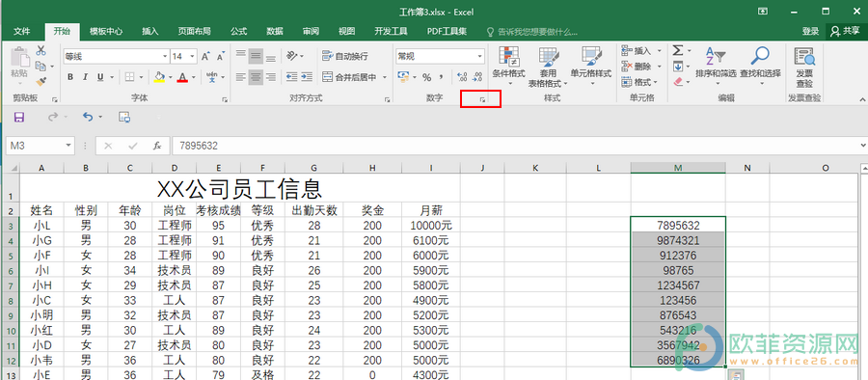Increase indent icon
868x380 pixels.
[x=307, y=77]
